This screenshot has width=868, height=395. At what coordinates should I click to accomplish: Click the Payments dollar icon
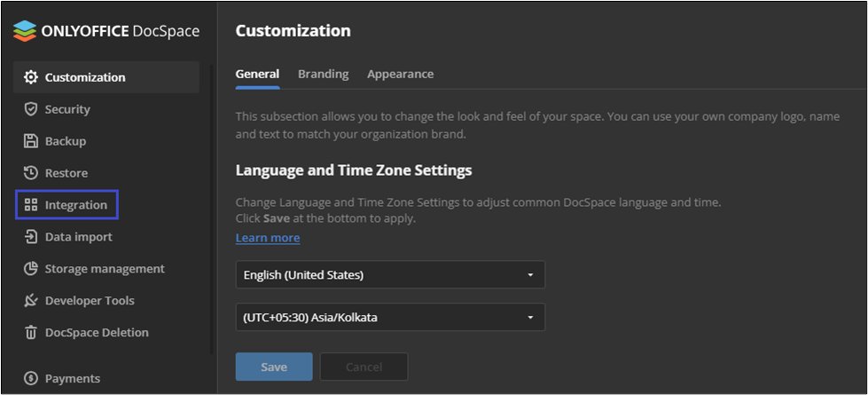click(x=31, y=378)
